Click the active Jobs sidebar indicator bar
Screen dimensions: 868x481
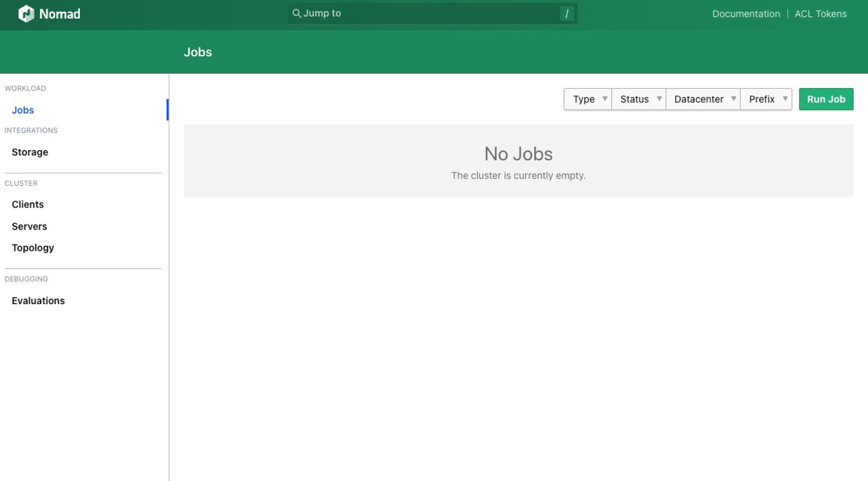tap(168, 109)
